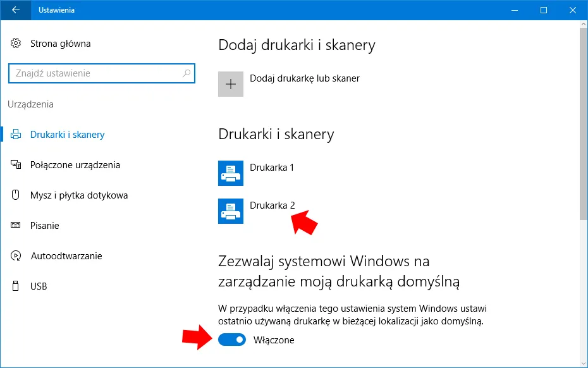Image resolution: width=588 pixels, height=368 pixels.
Task: Click the plus to add a printer
Action: coord(231,83)
